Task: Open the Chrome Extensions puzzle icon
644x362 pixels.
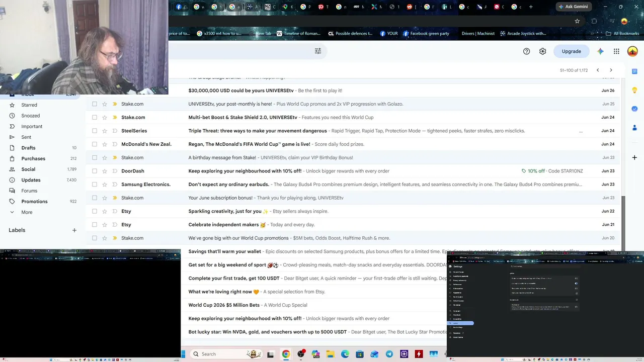Action: click(x=594, y=21)
